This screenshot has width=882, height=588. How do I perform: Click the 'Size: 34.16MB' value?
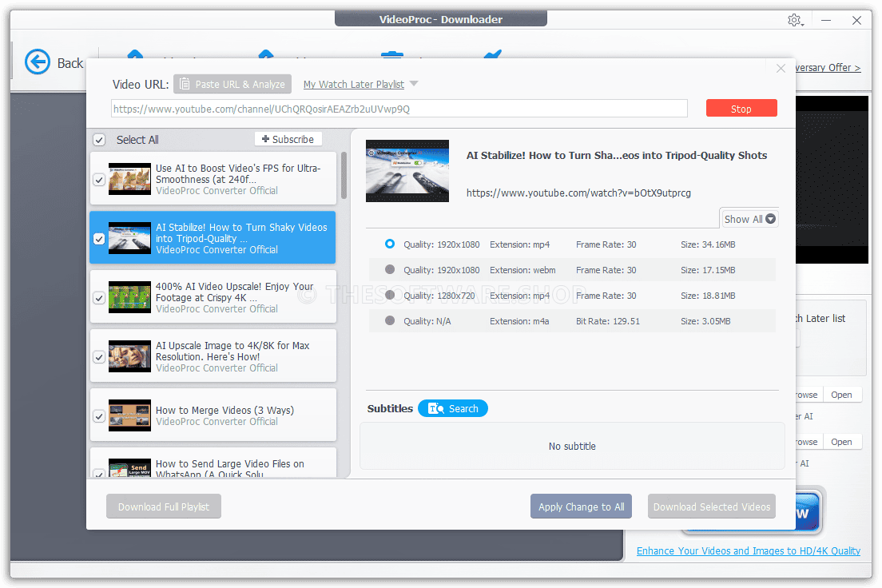(708, 244)
